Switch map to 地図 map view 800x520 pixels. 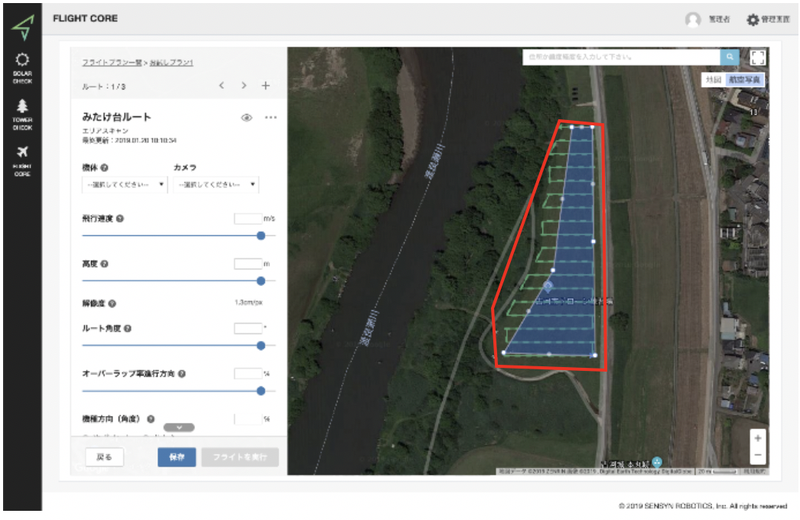pyautogui.click(x=713, y=78)
